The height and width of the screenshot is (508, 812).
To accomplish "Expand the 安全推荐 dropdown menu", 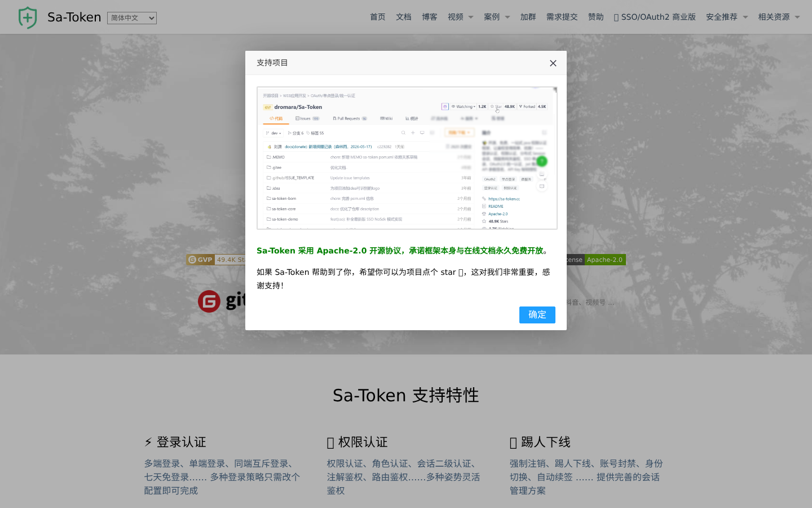I will coord(727,17).
